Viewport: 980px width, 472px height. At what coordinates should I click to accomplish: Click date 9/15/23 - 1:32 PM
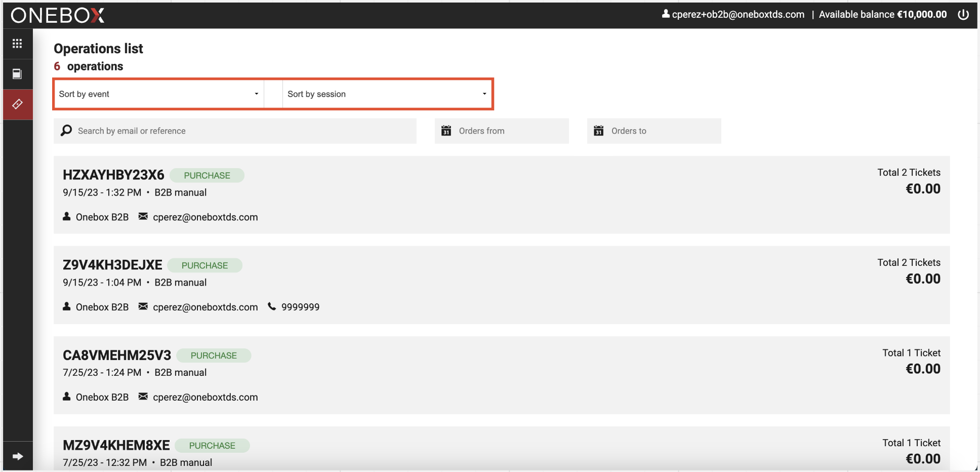pos(102,192)
